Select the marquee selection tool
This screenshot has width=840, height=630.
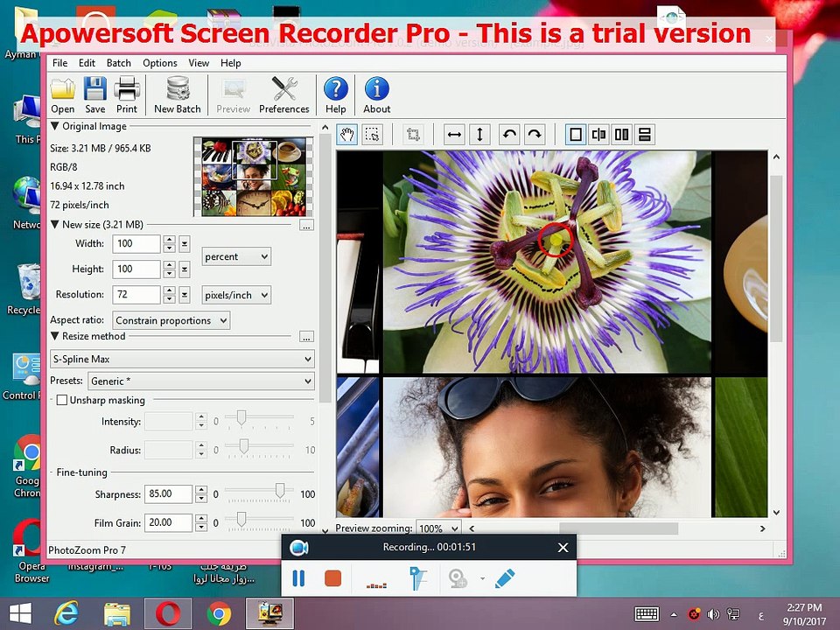373,134
